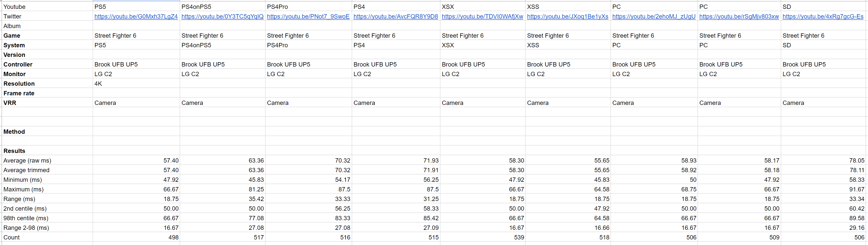Select the Maximum (ms) label cell
This screenshot has width=868, height=245.
(x=47, y=189)
